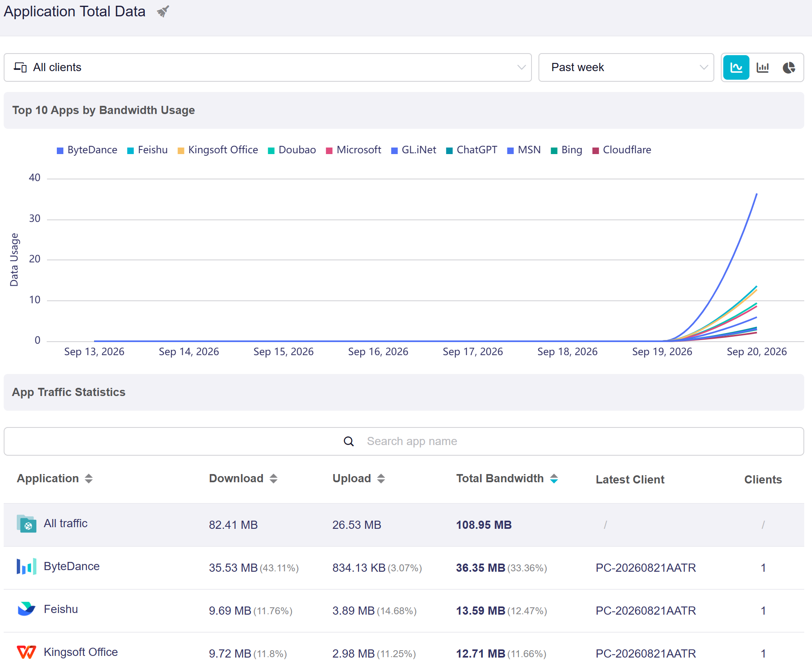
Task: Sort the table by Application
Action: click(89, 479)
